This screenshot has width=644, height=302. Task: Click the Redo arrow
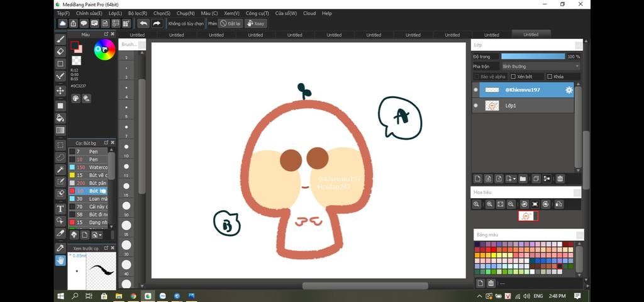coord(157,23)
